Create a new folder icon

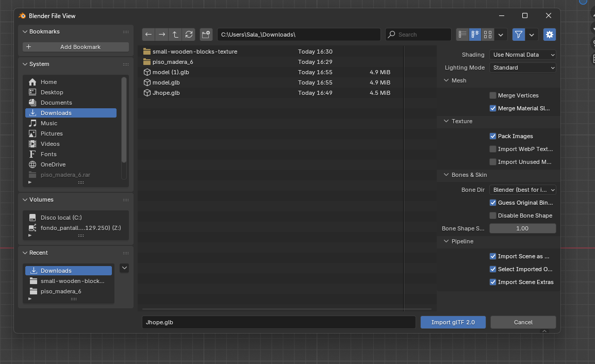pos(206,35)
